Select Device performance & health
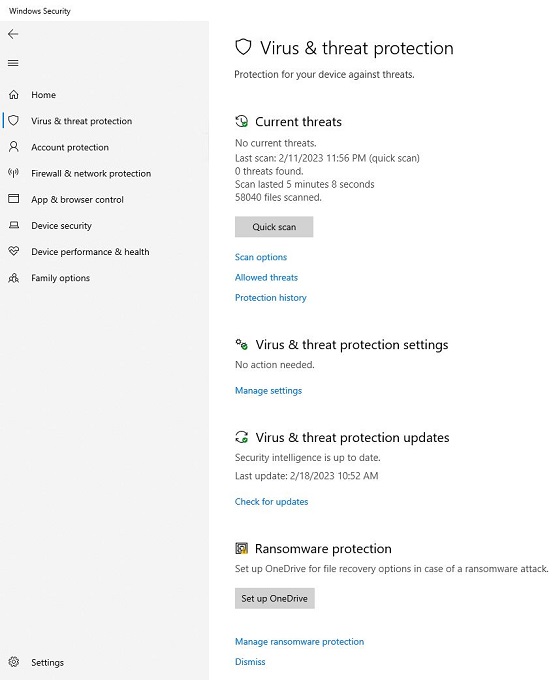 tap(90, 252)
